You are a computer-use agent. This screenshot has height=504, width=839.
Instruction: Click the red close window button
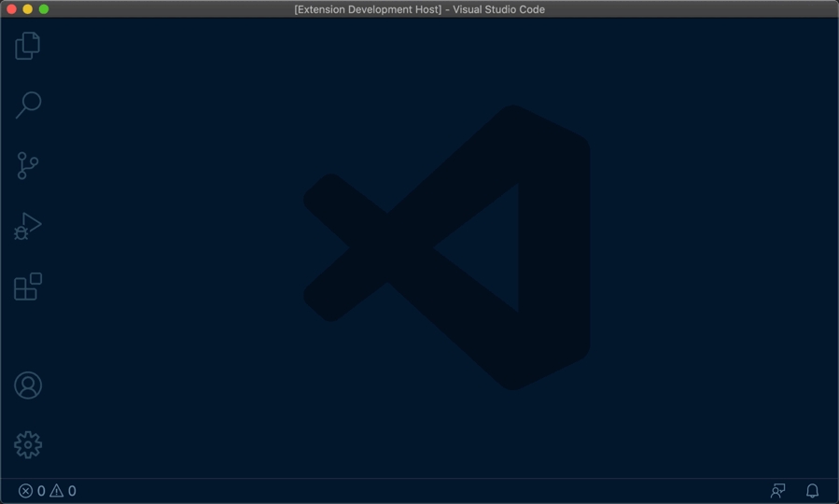point(12,9)
